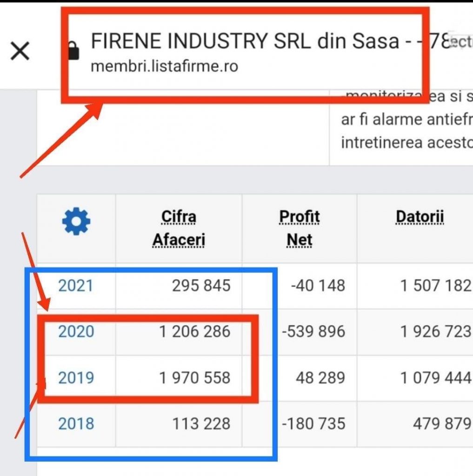Image resolution: width=473 pixels, height=476 pixels.
Task: Select the 1 206 286 turnover value
Action: tap(194, 331)
